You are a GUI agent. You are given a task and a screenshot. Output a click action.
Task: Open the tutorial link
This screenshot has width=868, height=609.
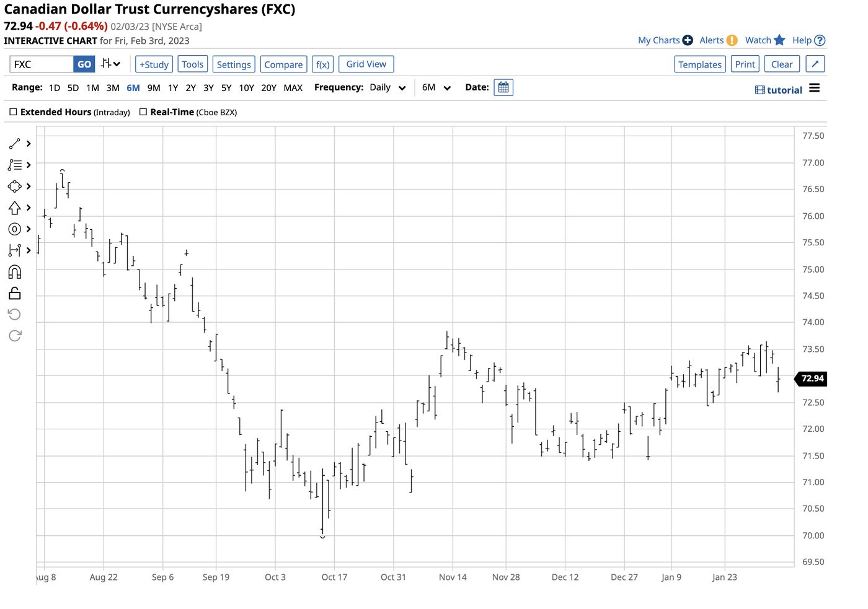tap(779, 90)
